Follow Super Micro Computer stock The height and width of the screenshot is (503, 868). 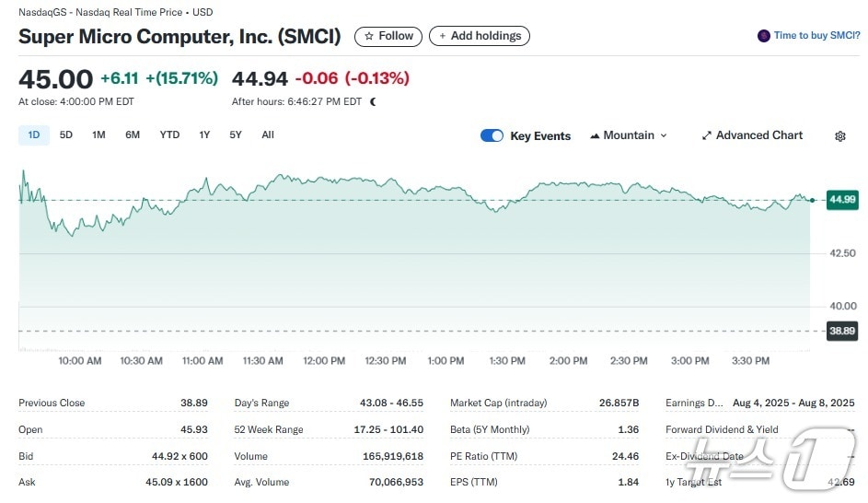point(388,37)
